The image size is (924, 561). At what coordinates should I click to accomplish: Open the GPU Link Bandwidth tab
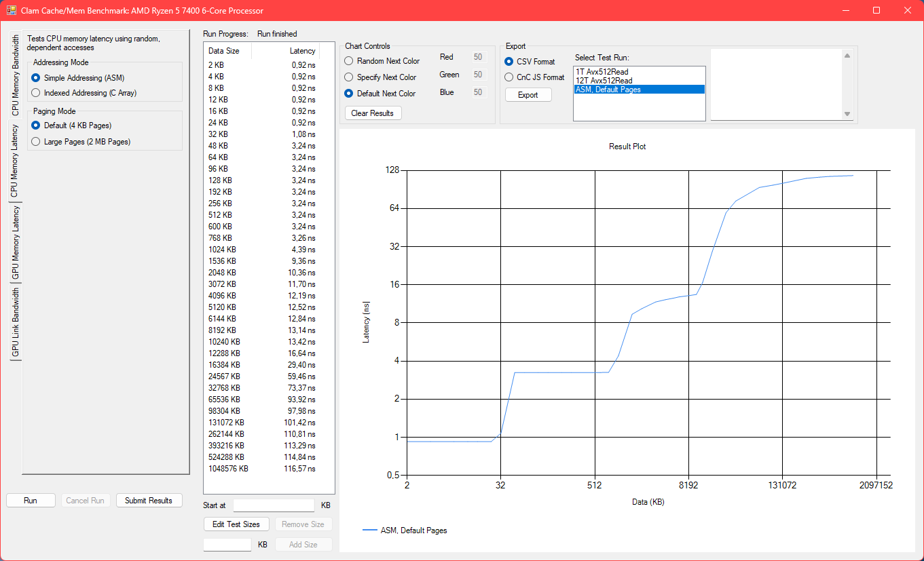(16, 322)
